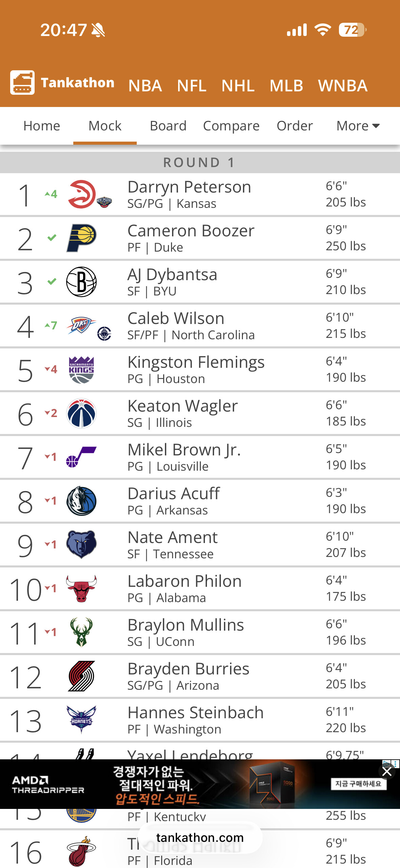Tap the Brooklyn Nets logo at pick 3
The height and width of the screenshot is (868, 400).
pyautogui.click(x=81, y=282)
